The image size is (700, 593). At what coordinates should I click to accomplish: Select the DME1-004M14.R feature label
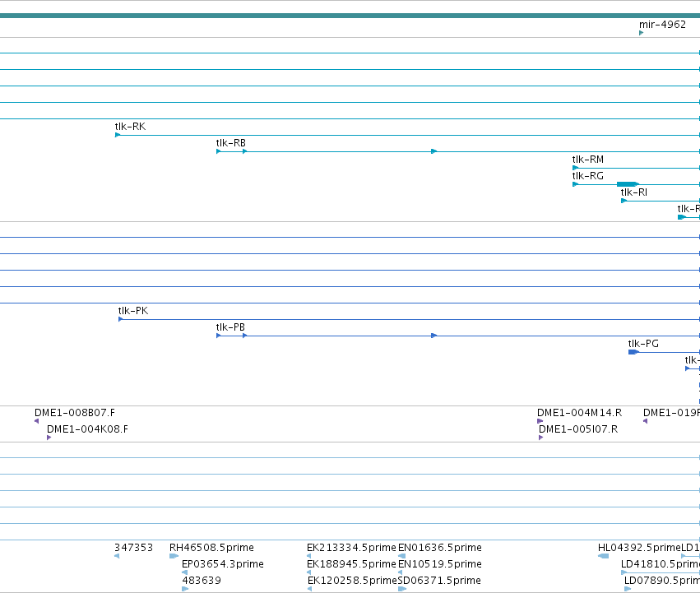coord(579,413)
